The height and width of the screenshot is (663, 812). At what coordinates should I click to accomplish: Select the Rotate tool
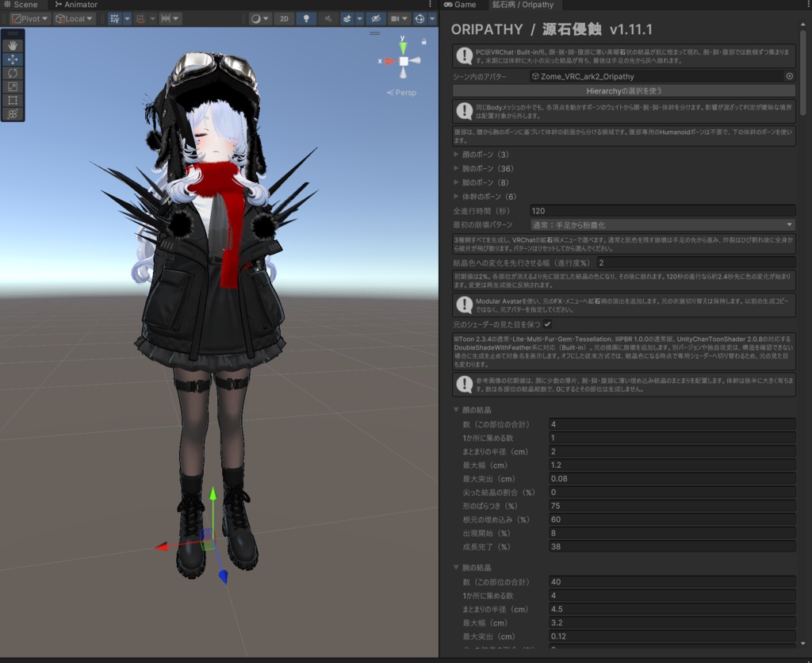13,73
